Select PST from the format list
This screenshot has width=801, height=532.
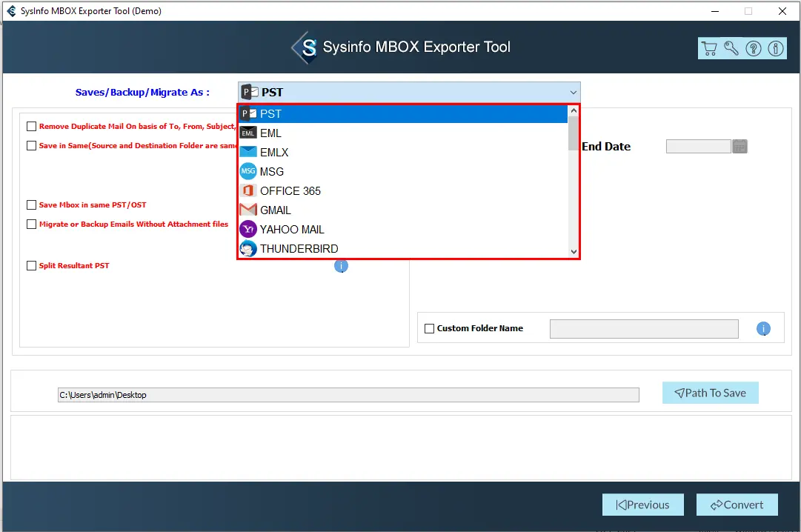[403, 113]
